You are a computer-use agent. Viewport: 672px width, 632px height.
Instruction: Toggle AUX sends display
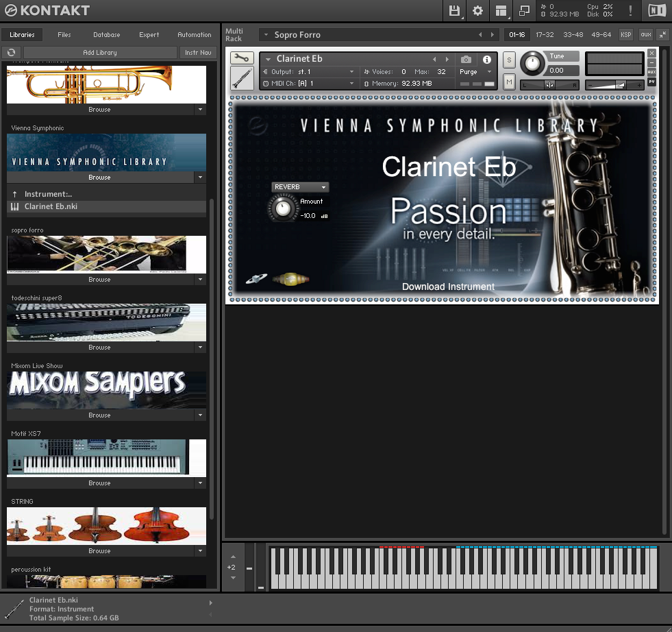(651, 72)
